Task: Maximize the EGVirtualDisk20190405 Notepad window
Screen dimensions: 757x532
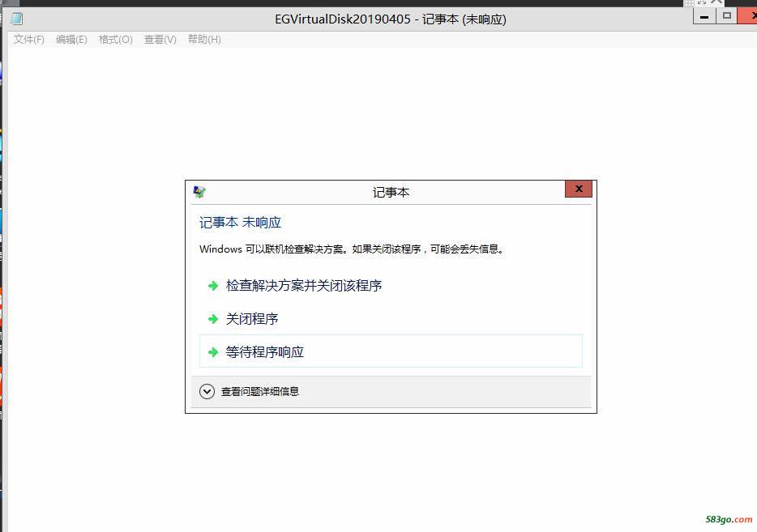Action: (x=726, y=16)
